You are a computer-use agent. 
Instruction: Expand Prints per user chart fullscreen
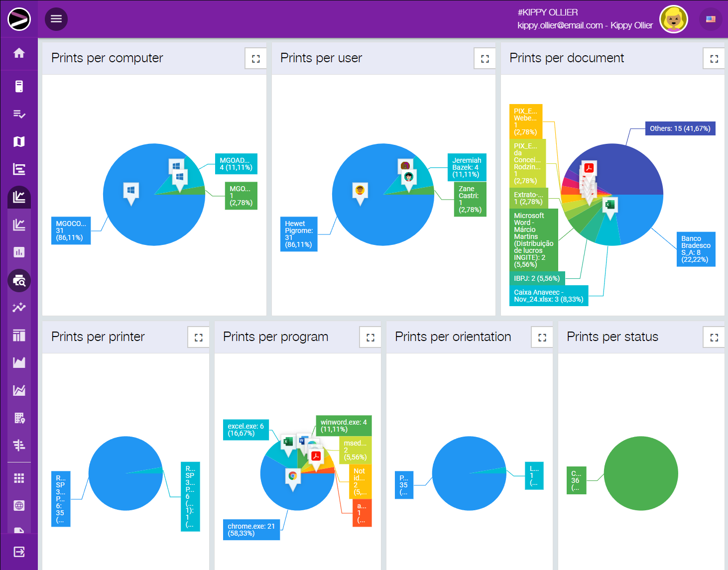485,59
